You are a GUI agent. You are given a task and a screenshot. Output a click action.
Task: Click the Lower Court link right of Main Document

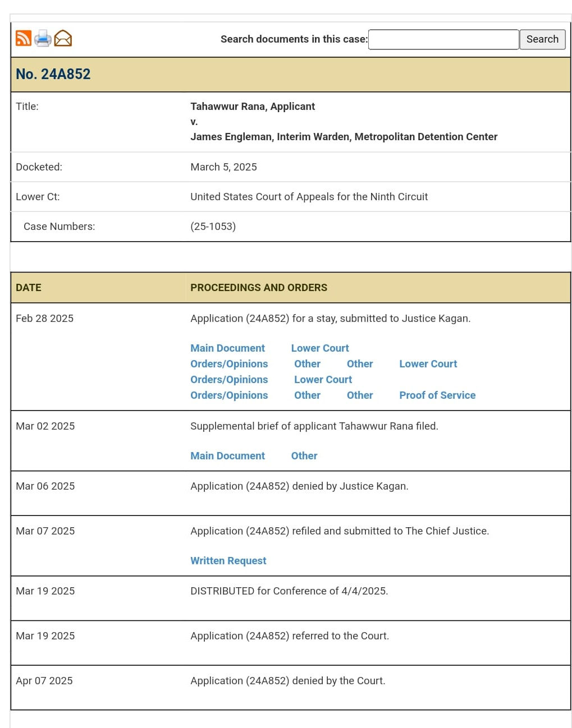pos(320,348)
